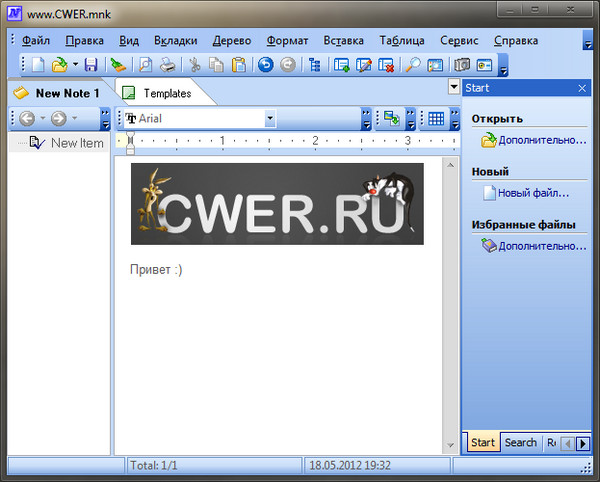Image resolution: width=600 pixels, height=482 pixels.
Task: Close the Start side panel
Action: coord(582,89)
